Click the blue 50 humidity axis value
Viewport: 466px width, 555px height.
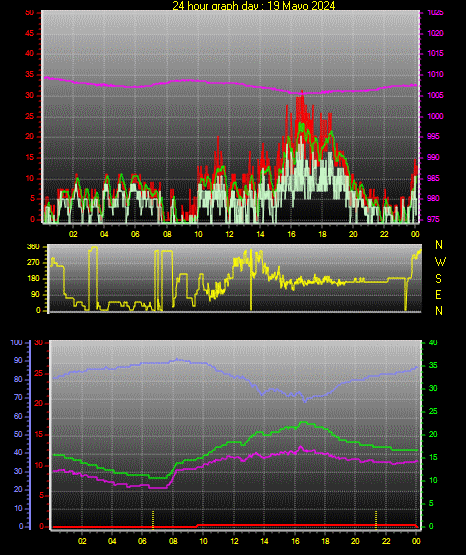pyautogui.click(x=18, y=434)
